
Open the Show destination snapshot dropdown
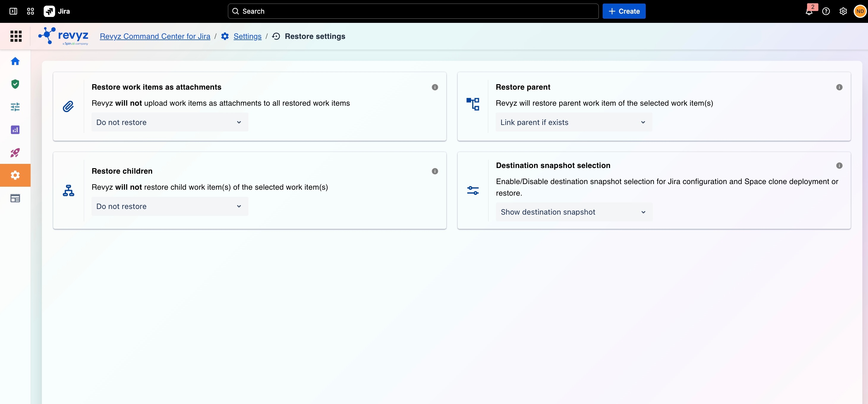(574, 212)
